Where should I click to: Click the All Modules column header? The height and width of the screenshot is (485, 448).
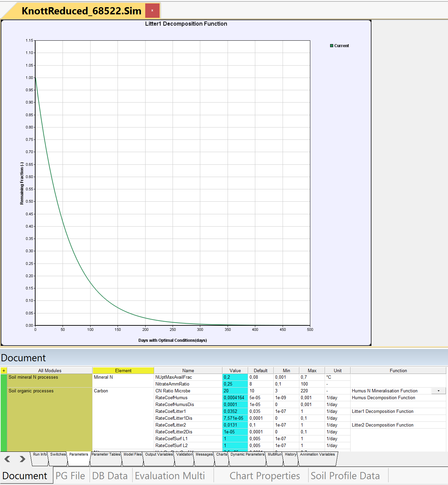(50, 371)
